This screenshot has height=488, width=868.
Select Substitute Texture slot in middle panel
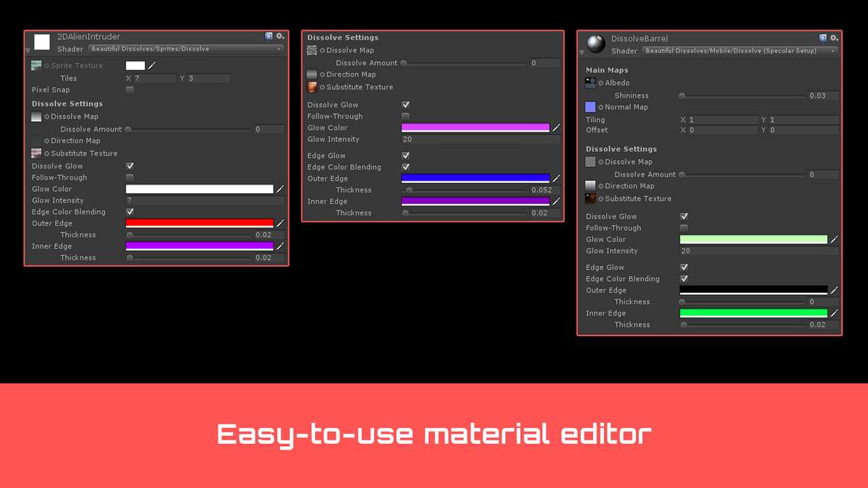(x=312, y=87)
